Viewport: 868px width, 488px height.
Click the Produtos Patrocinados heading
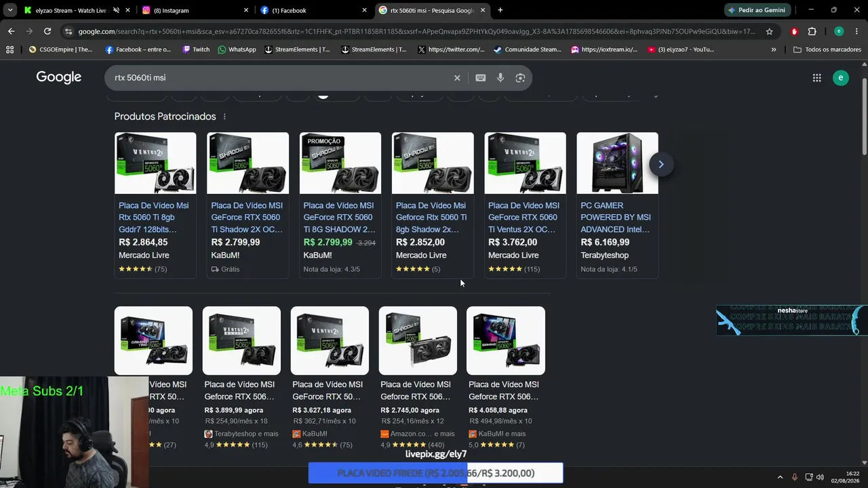coord(165,117)
